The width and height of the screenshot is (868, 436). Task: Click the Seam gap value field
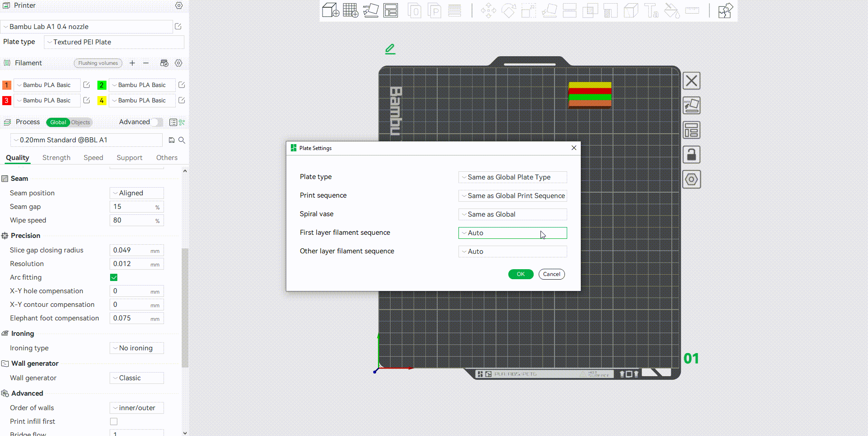click(136, 207)
